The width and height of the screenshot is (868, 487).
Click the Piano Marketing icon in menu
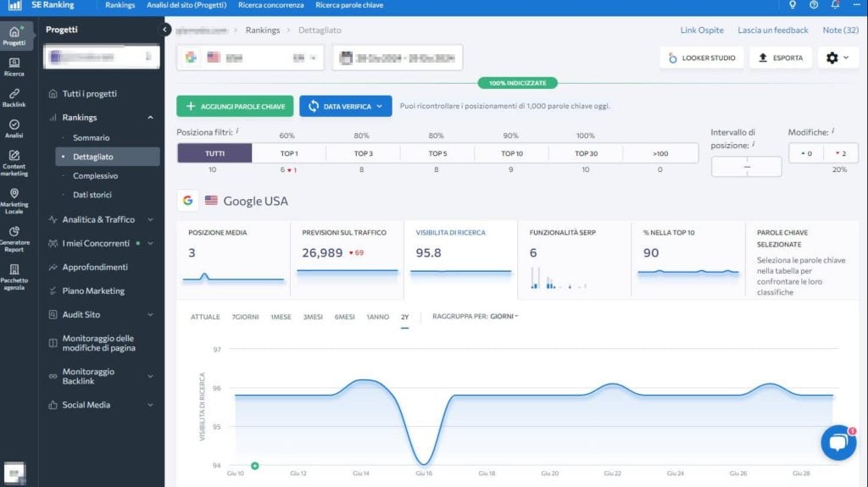pyautogui.click(x=53, y=291)
